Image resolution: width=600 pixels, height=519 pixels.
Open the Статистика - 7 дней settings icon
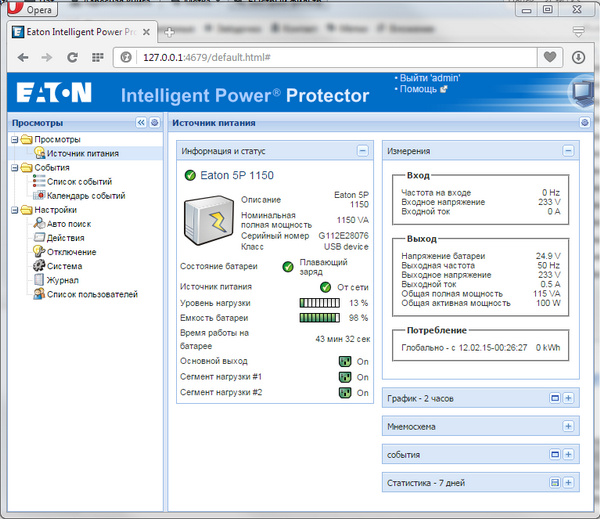click(555, 483)
